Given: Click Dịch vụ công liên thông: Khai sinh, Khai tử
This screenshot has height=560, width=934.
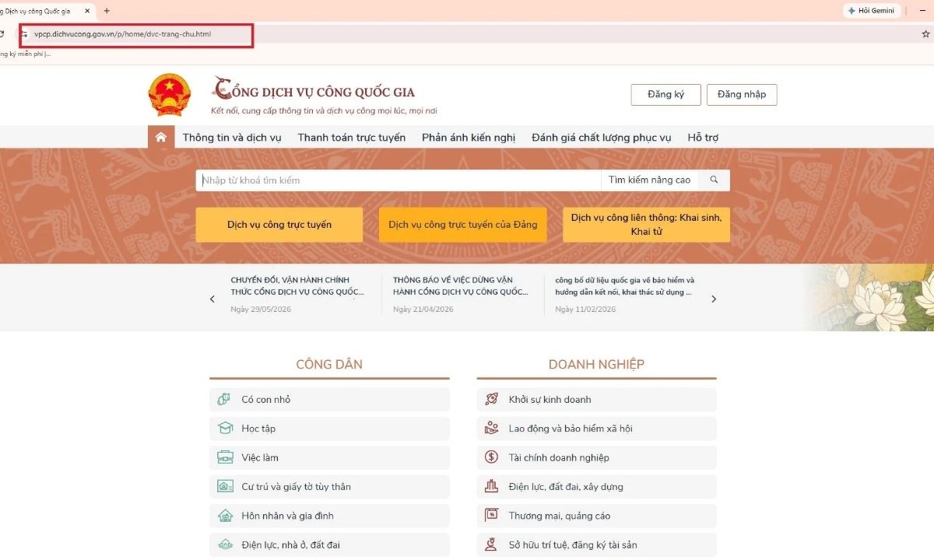Looking at the screenshot, I should [x=646, y=225].
